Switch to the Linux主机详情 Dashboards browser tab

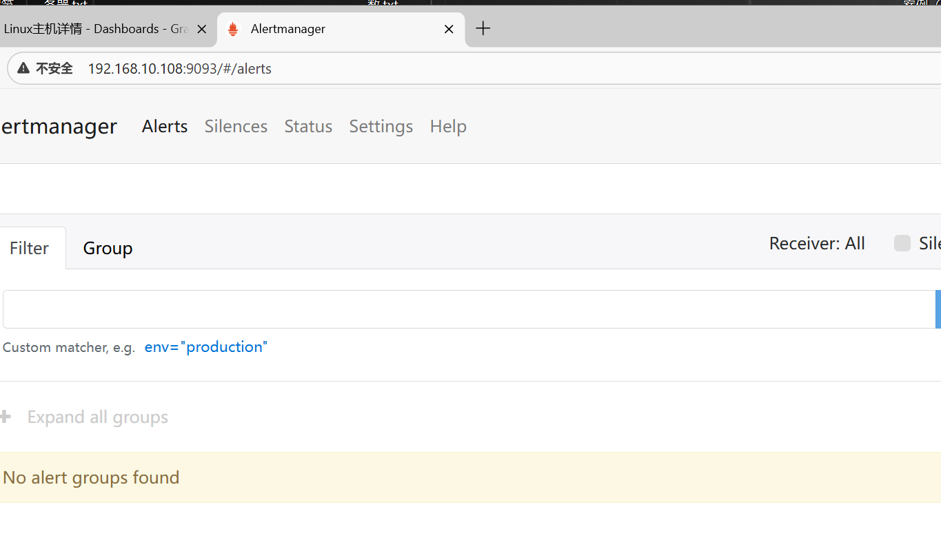coord(96,29)
